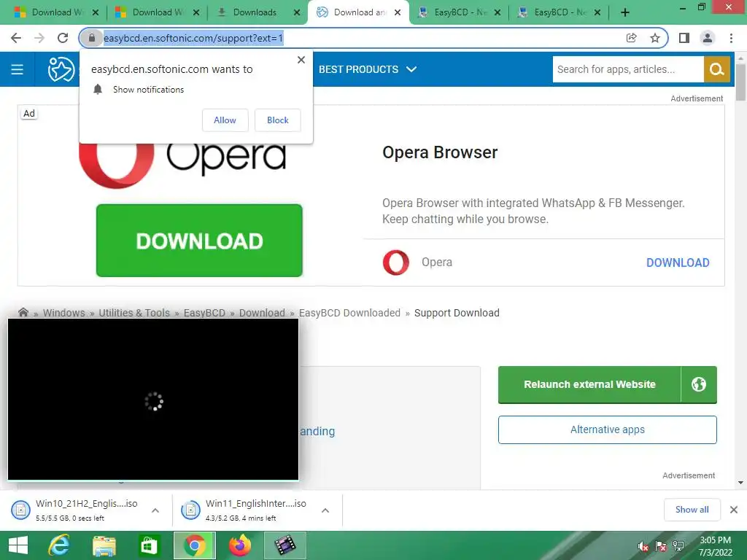The image size is (747, 560).
Task: Click the Search for apps field
Action: pyautogui.click(x=628, y=69)
